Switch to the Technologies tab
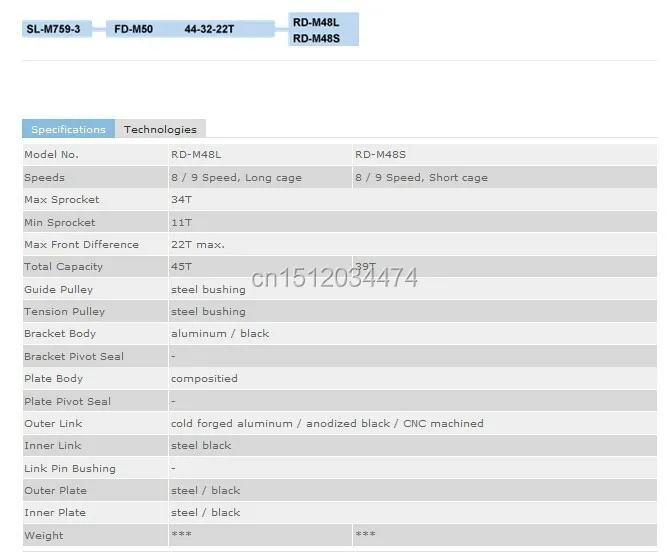The width and height of the screenshot is (667, 552). pyautogui.click(x=160, y=129)
